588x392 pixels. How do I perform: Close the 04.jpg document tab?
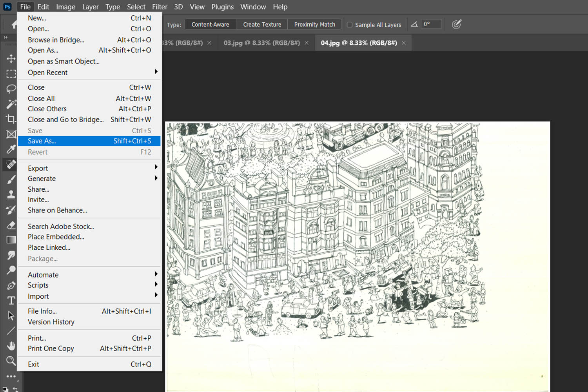pyautogui.click(x=404, y=43)
